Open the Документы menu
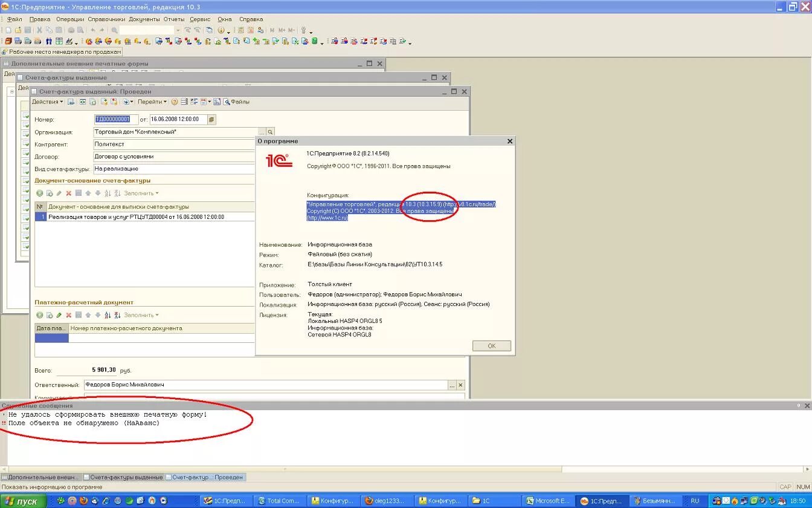This screenshot has width=812, height=508. (x=144, y=19)
